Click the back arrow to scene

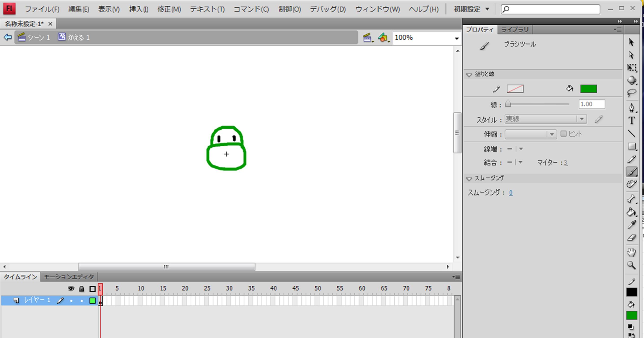[8, 38]
